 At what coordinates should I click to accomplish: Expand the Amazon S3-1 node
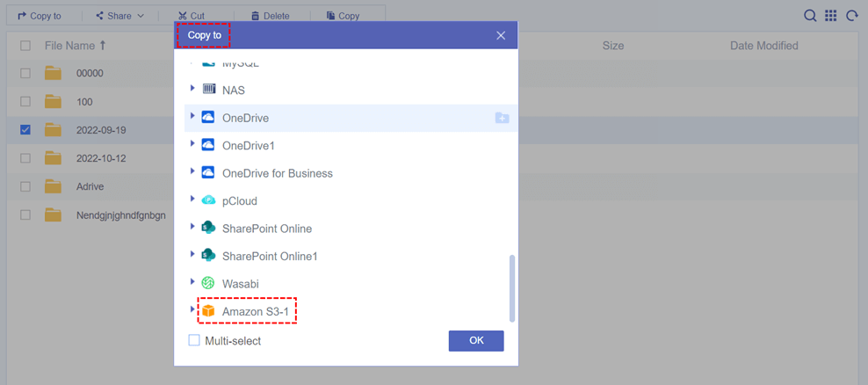[x=192, y=309]
